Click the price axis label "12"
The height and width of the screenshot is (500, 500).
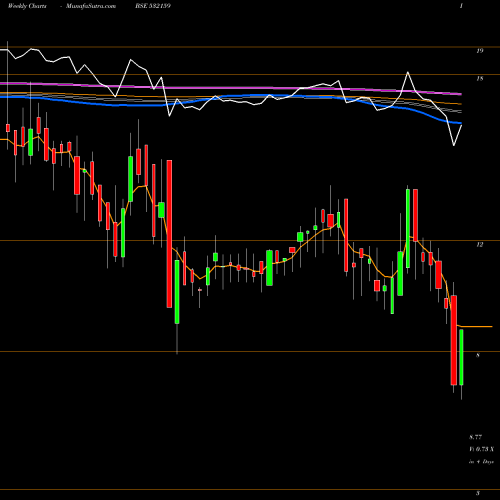point(479,245)
